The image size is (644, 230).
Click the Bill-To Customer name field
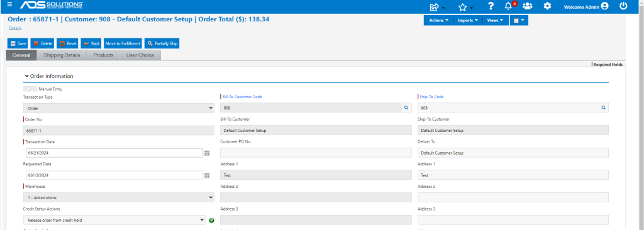(316, 130)
